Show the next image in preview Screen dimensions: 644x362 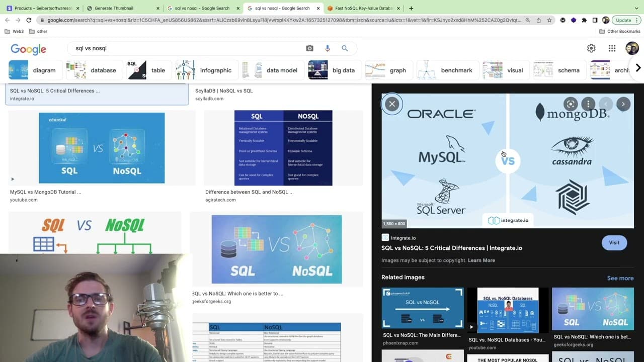point(623,104)
